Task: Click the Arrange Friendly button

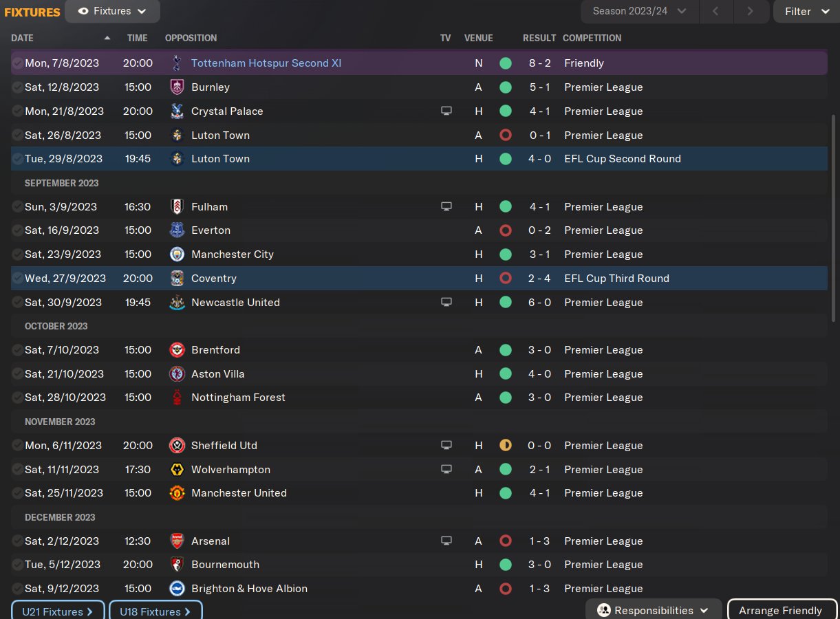Action: 780,610
